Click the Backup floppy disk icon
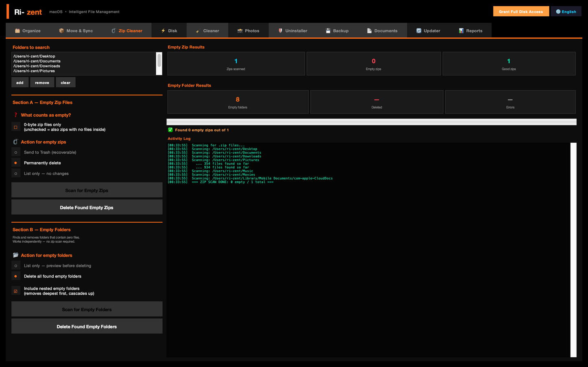Screen dimensions: 588x367 (x=328, y=31)
